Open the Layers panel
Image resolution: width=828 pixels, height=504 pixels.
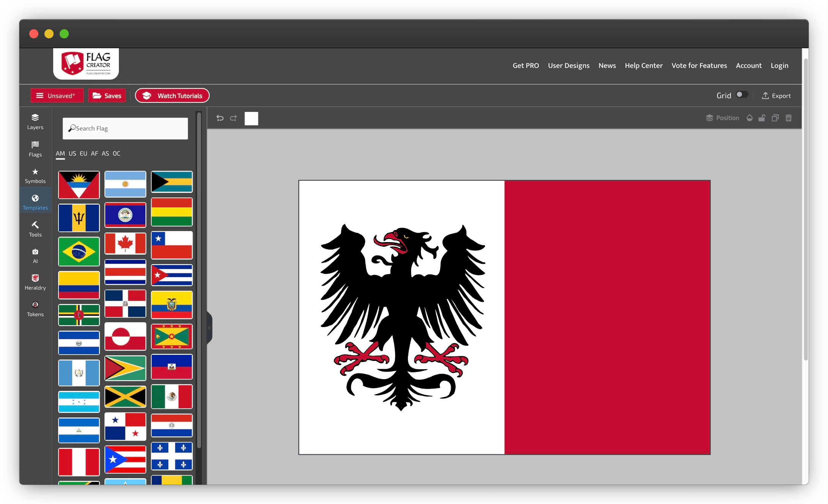[x=35, y=121]
